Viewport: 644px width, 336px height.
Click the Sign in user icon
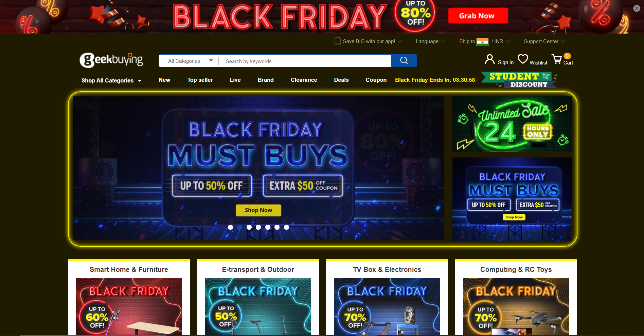(x=489, y=59)
